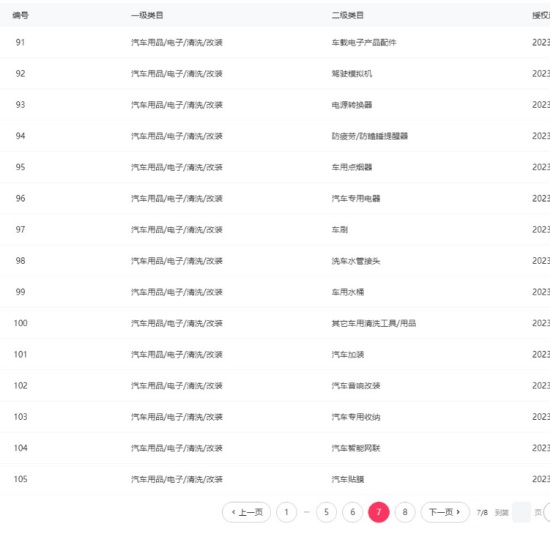Click the 一级类目 column header
Image resolution: width=550 pixels, height=534 pixels.
[x=147, y=15]
